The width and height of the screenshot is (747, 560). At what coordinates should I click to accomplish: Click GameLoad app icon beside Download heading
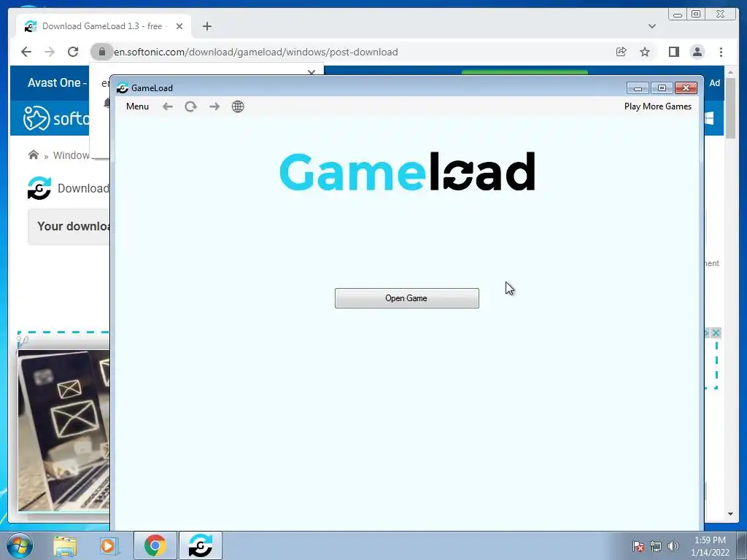39,188
